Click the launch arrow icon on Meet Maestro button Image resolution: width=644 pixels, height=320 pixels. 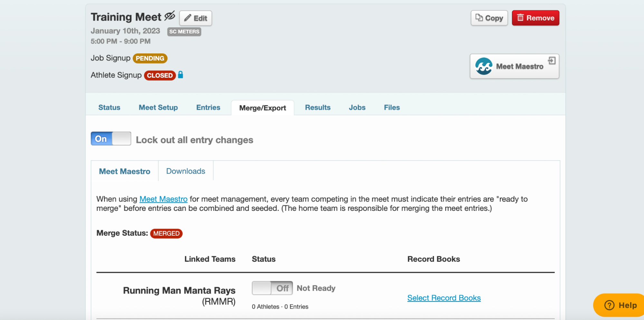tap(552, 61)
